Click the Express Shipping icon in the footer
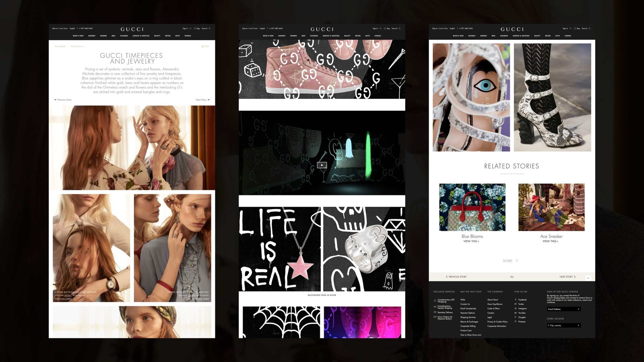Image resolution: width=644 pixels, height=362 pixels. point(435,307)
